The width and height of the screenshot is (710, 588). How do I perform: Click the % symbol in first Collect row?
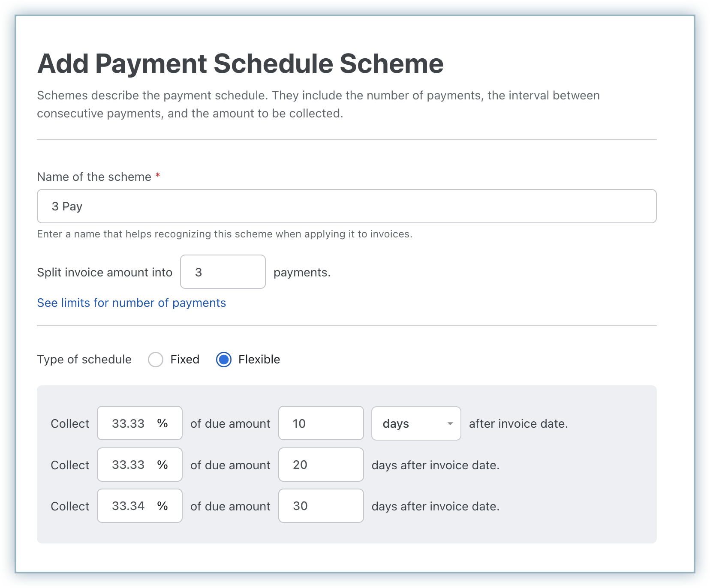(162, 423)
